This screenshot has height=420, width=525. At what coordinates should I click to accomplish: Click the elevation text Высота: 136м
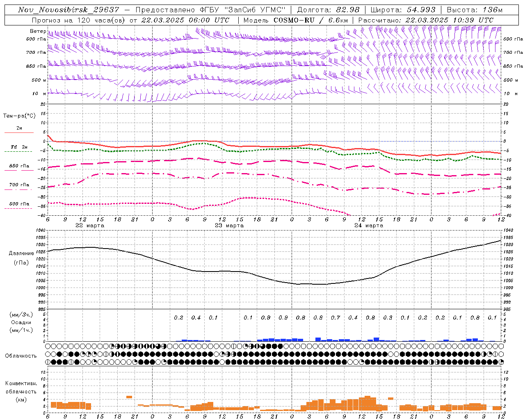click(474, 10)
